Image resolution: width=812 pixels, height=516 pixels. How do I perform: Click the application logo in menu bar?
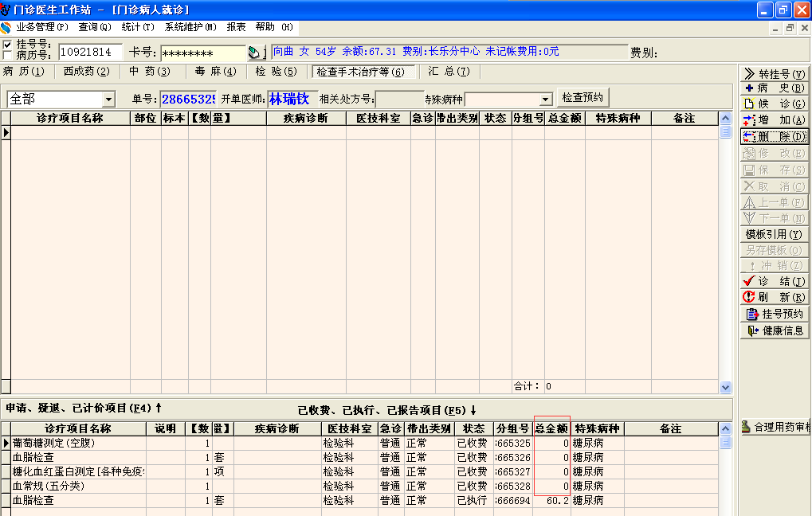6,27
